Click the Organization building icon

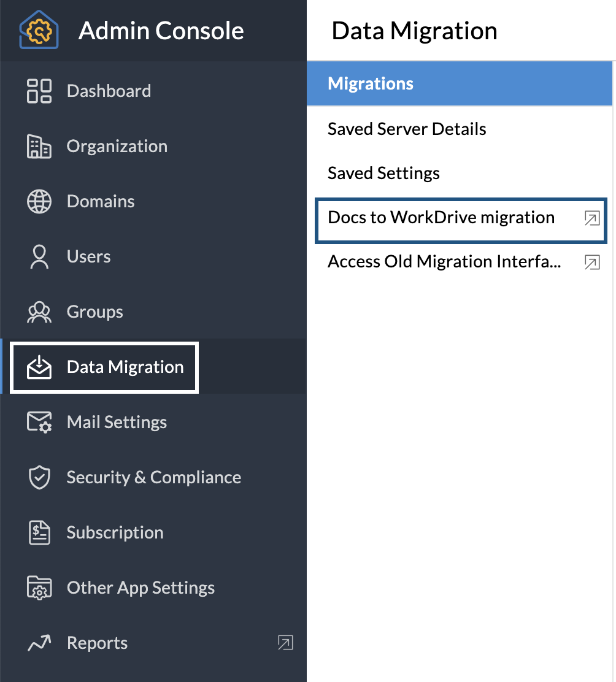[39, 147]
